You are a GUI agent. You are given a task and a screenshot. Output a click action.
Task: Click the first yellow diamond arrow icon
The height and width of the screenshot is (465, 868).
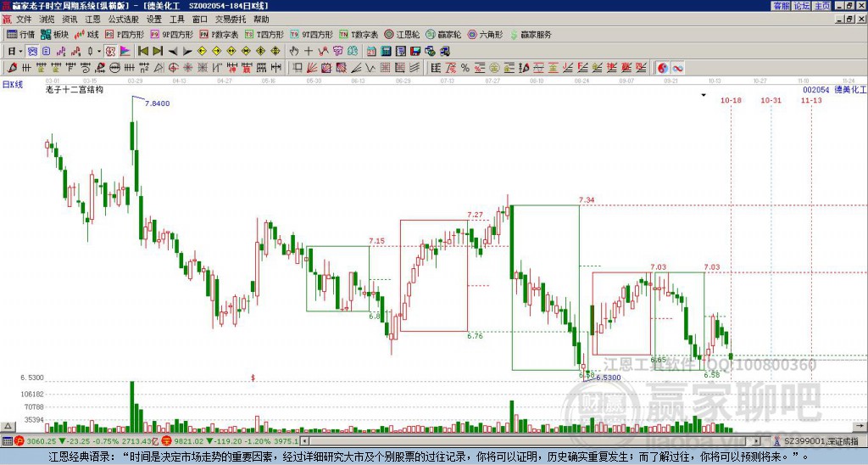(202, 51)
